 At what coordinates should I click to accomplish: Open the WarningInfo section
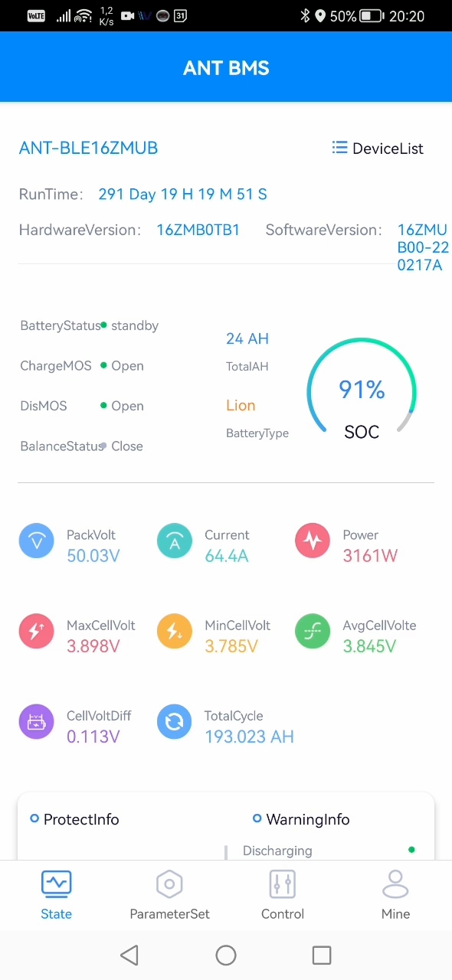point(301,819)
